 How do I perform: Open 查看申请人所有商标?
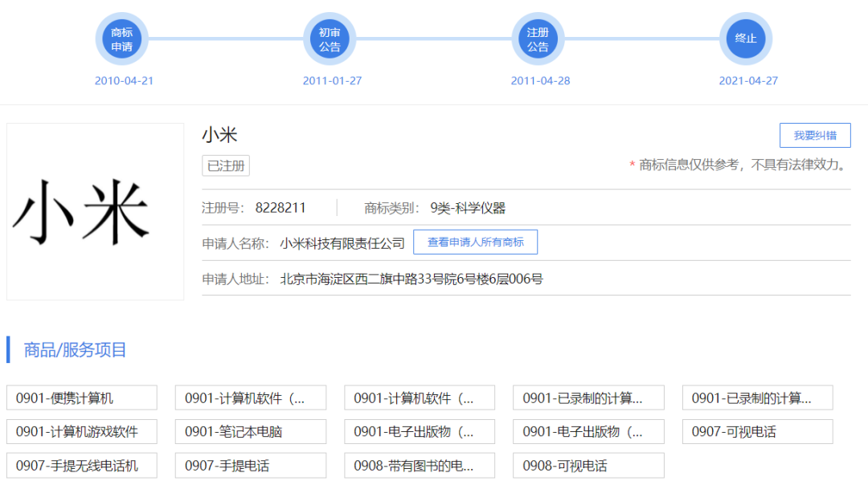click(x=475, y=243)
